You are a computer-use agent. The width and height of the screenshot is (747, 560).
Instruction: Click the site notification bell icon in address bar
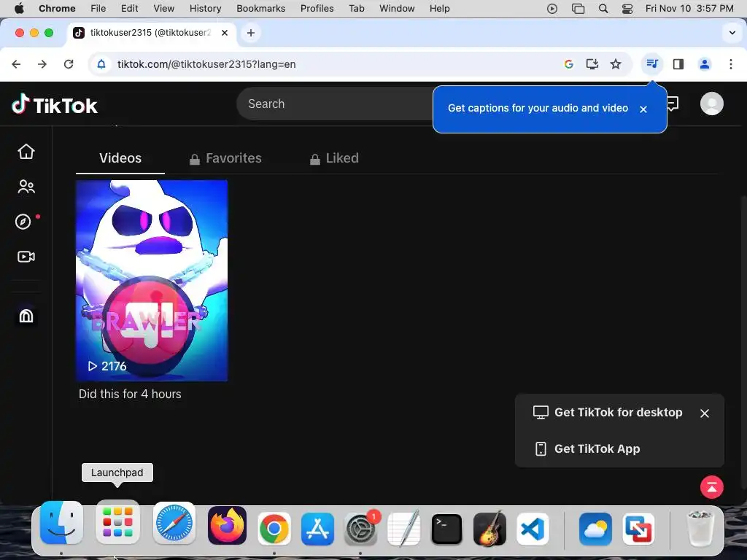click(x=101, y=64)
